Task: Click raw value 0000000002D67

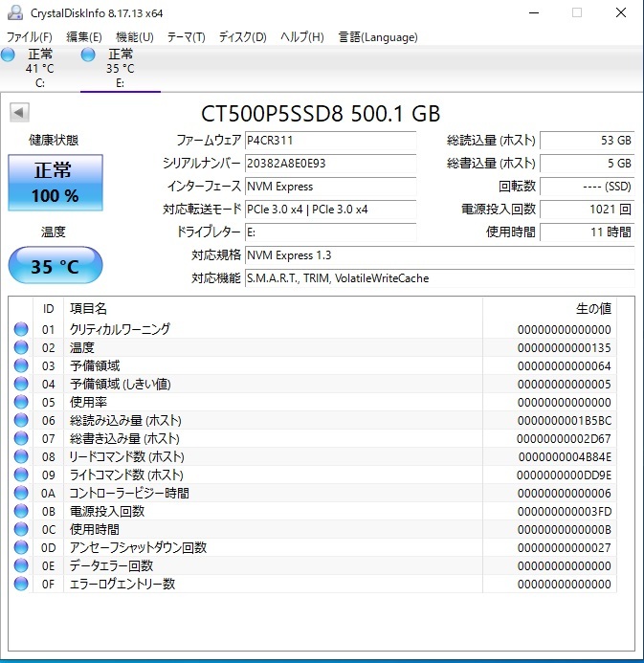Action: click(564, 438)
